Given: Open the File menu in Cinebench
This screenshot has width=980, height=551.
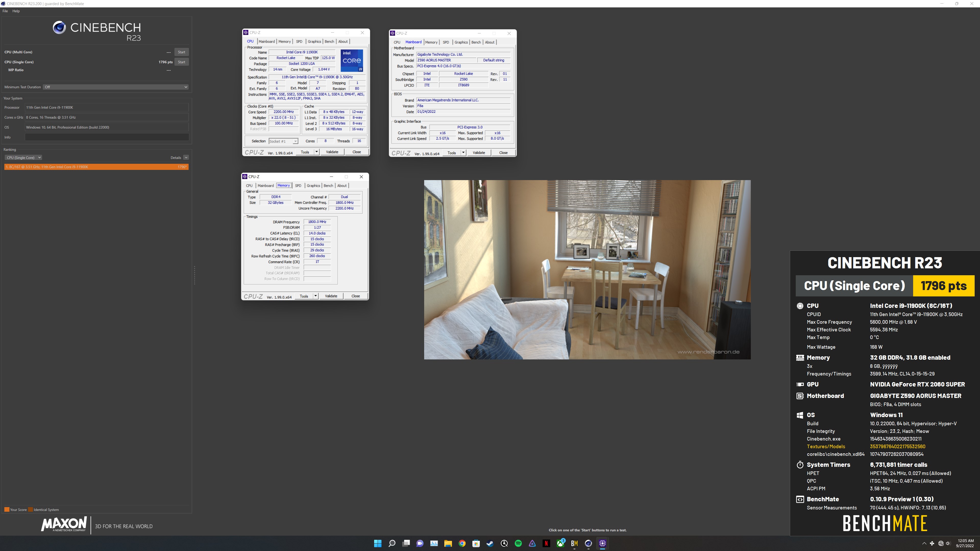Looking at the screenshot, I should 5,11.
